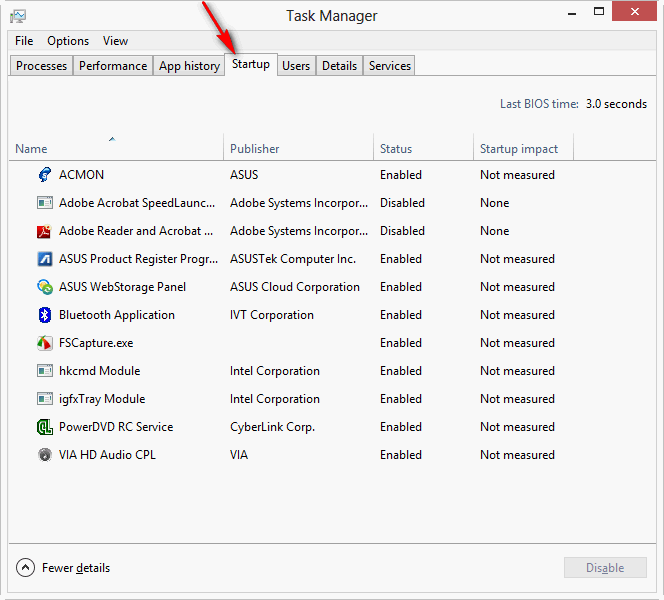Click the Task Manager title bar icon
Screen dimensions: 664x600
click(x=18, y=17)
